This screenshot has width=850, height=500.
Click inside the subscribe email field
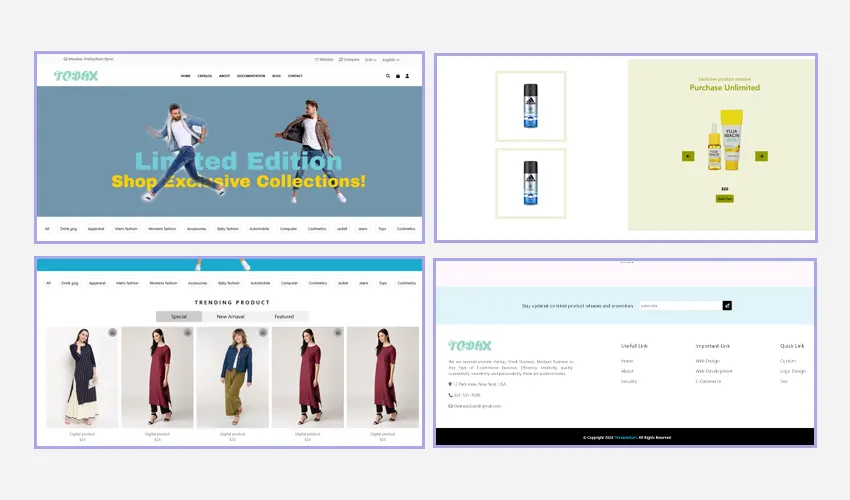(680, 306)
